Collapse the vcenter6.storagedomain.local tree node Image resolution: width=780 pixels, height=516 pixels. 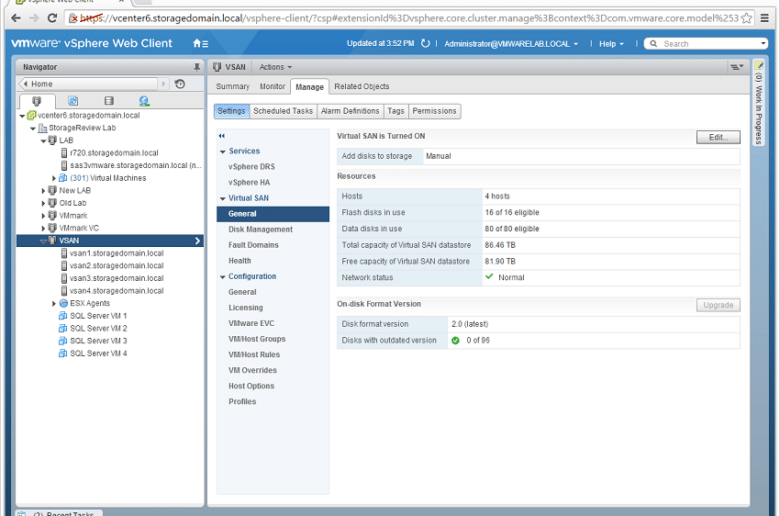coord(22,115)
